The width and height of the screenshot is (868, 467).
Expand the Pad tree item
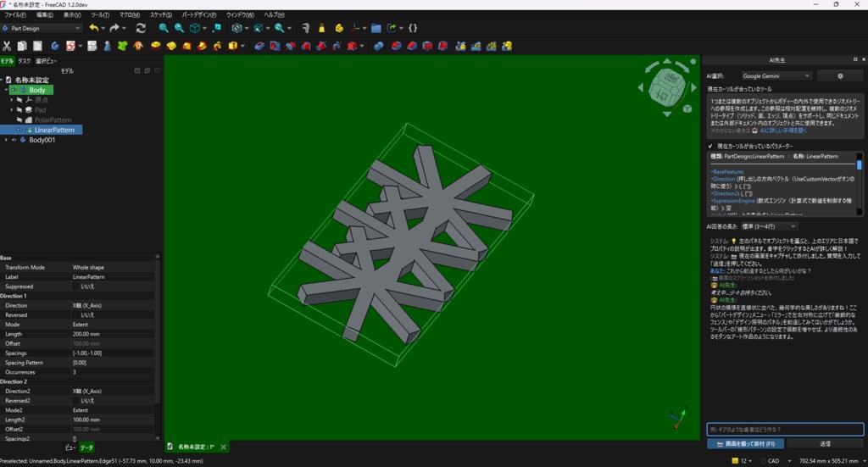(12, 109)
